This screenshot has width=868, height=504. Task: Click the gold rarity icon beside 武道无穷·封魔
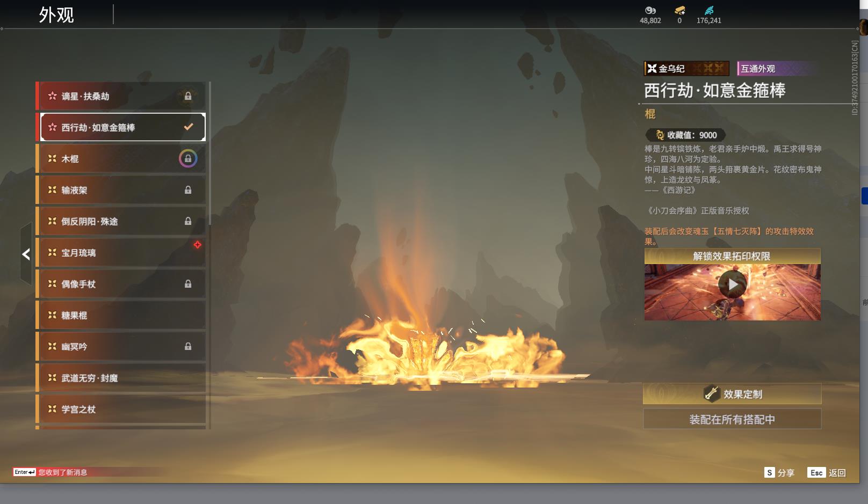(52, 378)
